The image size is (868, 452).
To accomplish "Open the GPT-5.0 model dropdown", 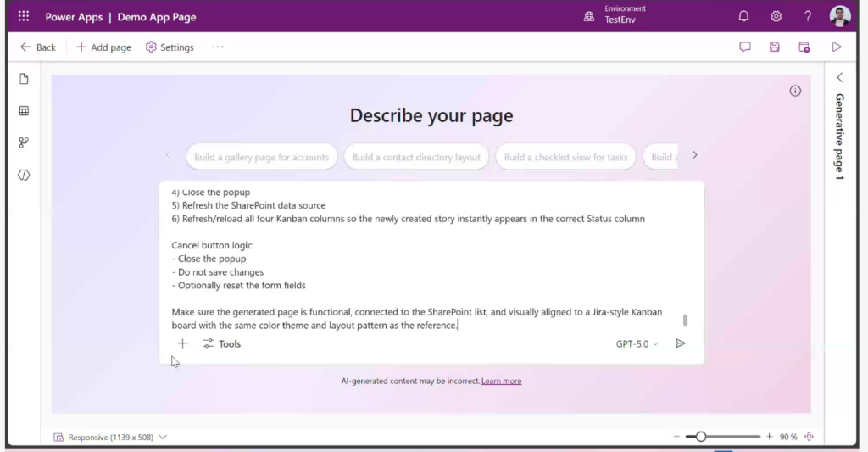I will [x=637, y=344].
